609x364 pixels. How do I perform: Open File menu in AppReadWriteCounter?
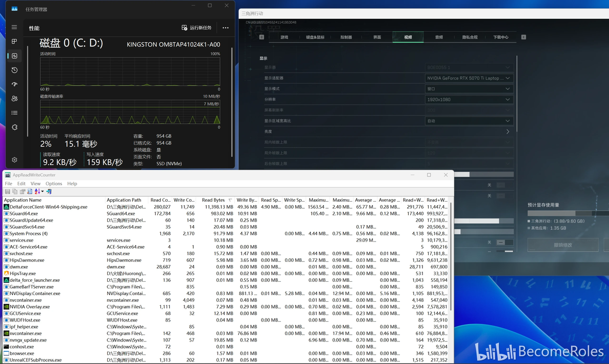point(9,184)
